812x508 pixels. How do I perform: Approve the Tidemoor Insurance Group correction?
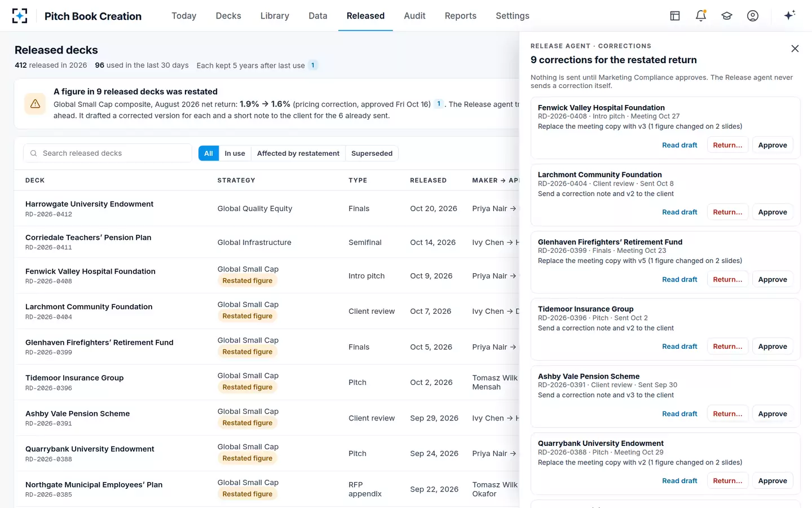coord(773,347)
